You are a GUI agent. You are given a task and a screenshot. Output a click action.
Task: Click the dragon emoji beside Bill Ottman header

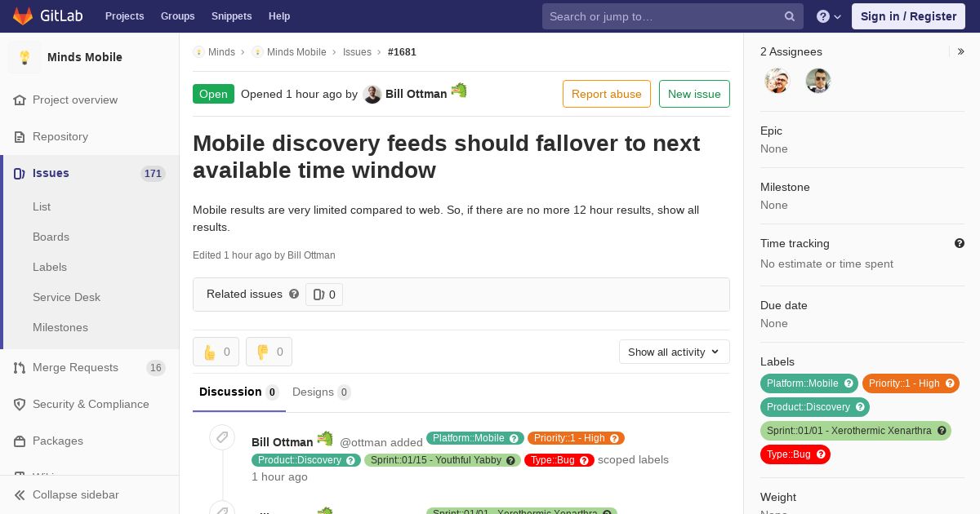459,90
